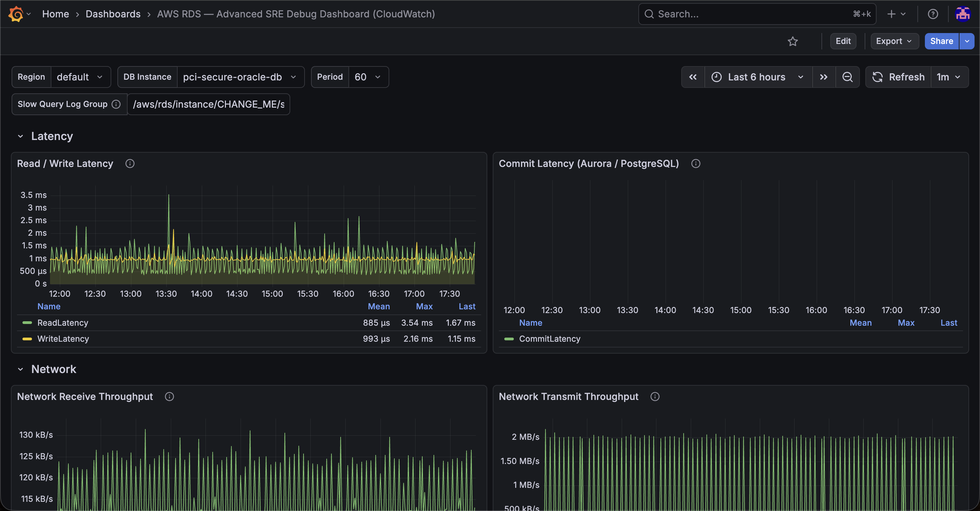The image size is (980, 511).
Task: Click the Share button
Action: [942, 41]
